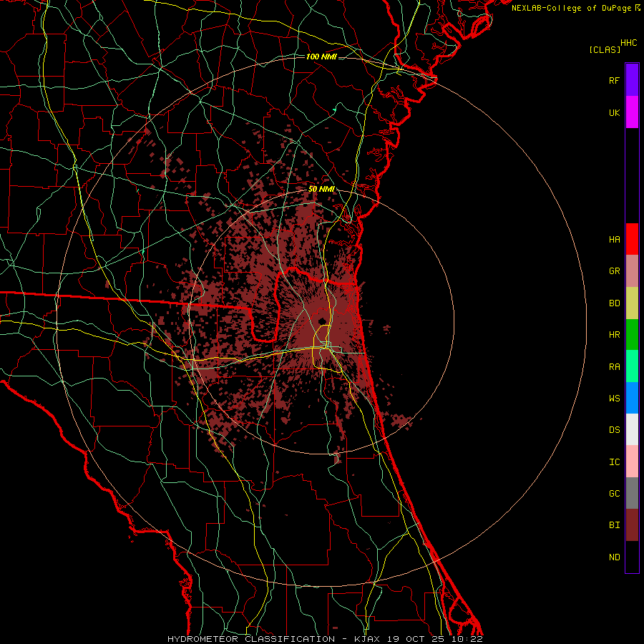Screen dimensions: 644x644
Task: Click the 'BD' legend label
Action: click(x=614, y=303)
